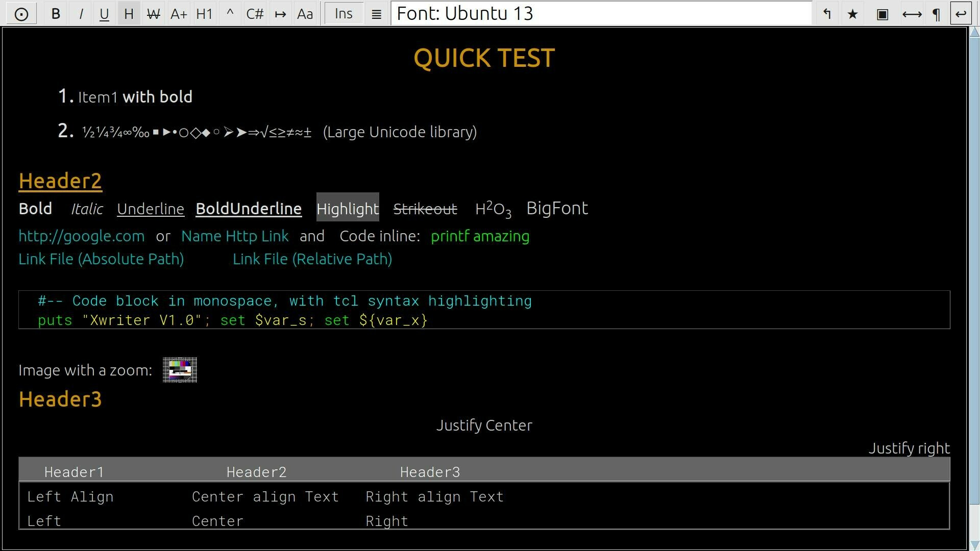This screenshot has height=551, width=980.
Task: Apply strikeout with the W icon
Action: point(153,14)
